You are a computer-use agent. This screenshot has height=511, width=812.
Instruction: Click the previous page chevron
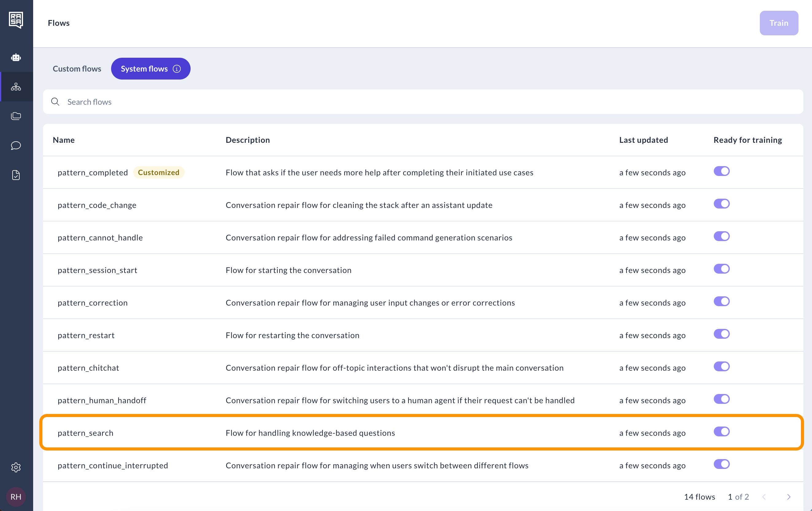coord(764,497)
